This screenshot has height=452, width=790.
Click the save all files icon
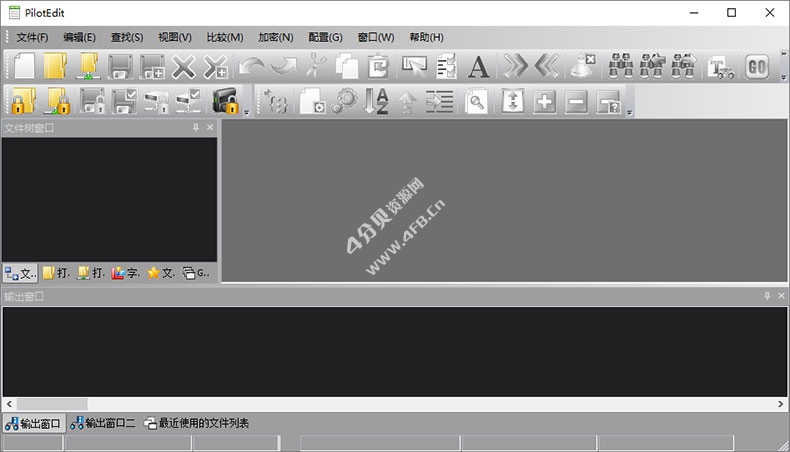pos(152,67)
